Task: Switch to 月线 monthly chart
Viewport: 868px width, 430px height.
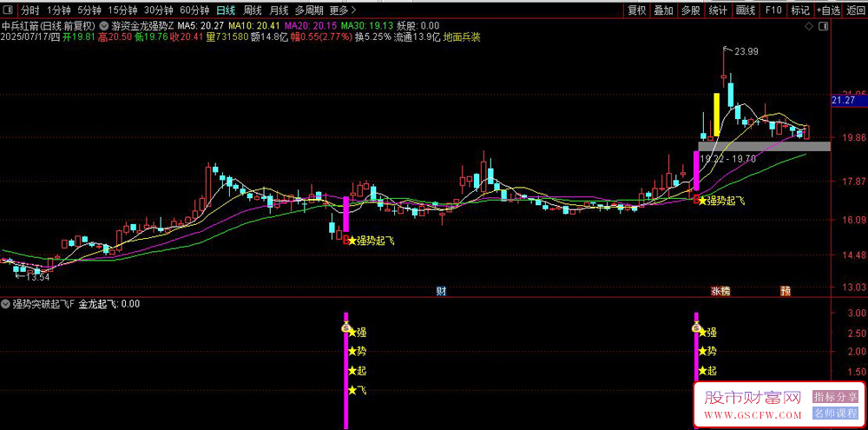Action: click(279, 10)
